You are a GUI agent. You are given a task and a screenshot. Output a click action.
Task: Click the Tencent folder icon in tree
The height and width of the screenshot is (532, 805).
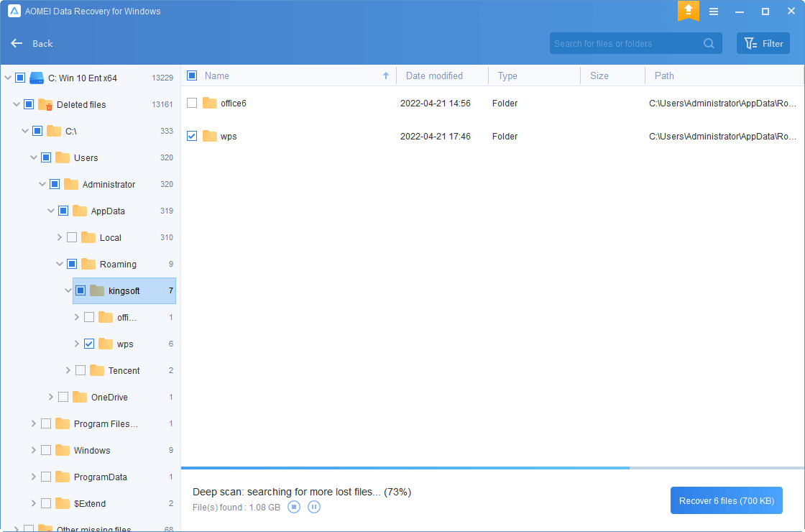(x=97, y=370)
